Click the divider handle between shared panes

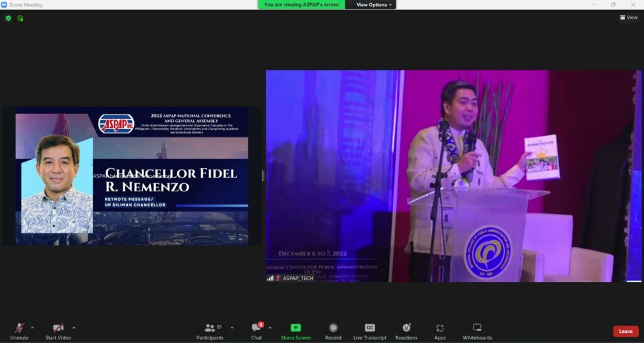263,176
